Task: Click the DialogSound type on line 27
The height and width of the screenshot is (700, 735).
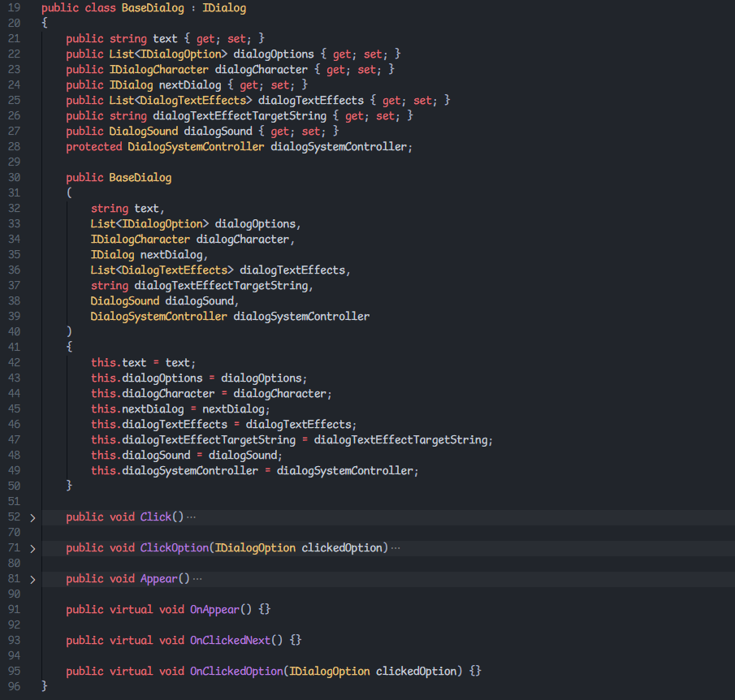Action: 143,132
